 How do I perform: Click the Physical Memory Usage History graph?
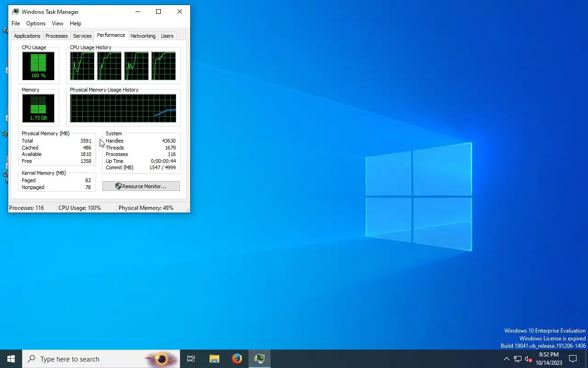[x=123, y=109]
